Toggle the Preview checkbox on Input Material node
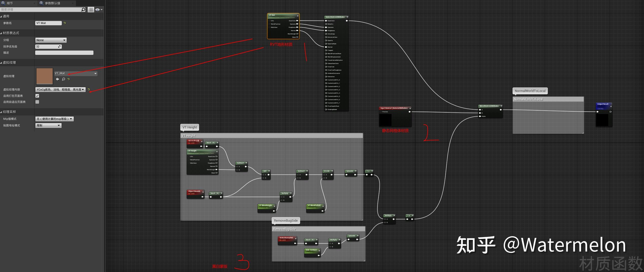This screenshot has width=644, height=272. (x=381, y=112)
